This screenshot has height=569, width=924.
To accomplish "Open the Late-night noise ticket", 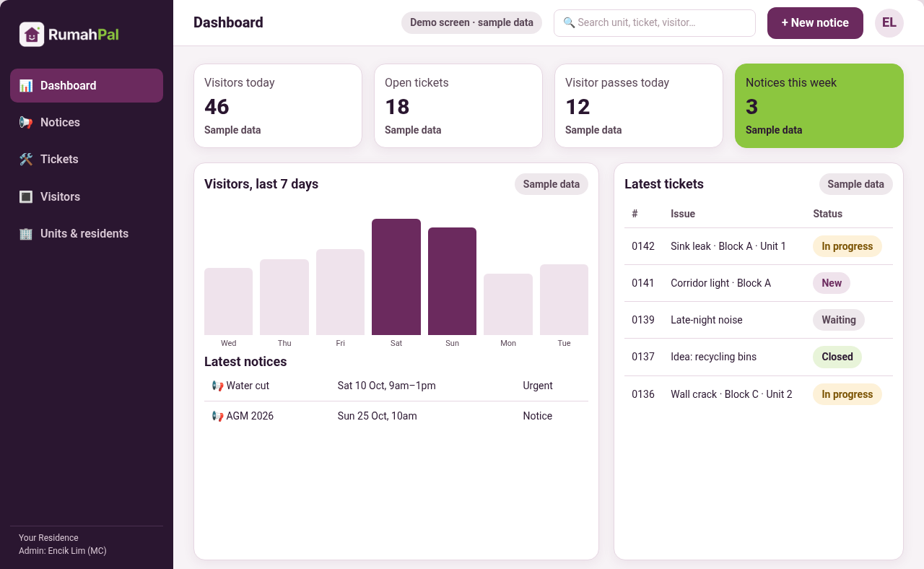I will (x=759, y=320).
